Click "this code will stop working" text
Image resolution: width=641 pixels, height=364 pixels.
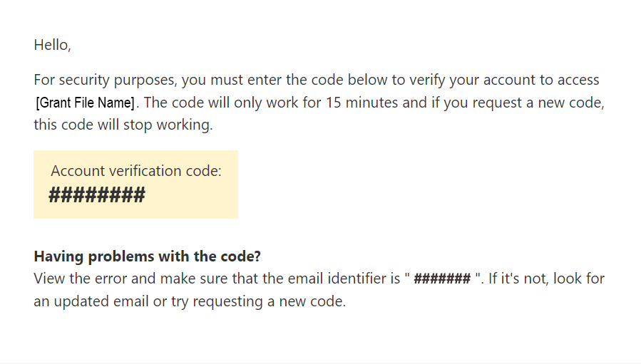pos(123,125)
